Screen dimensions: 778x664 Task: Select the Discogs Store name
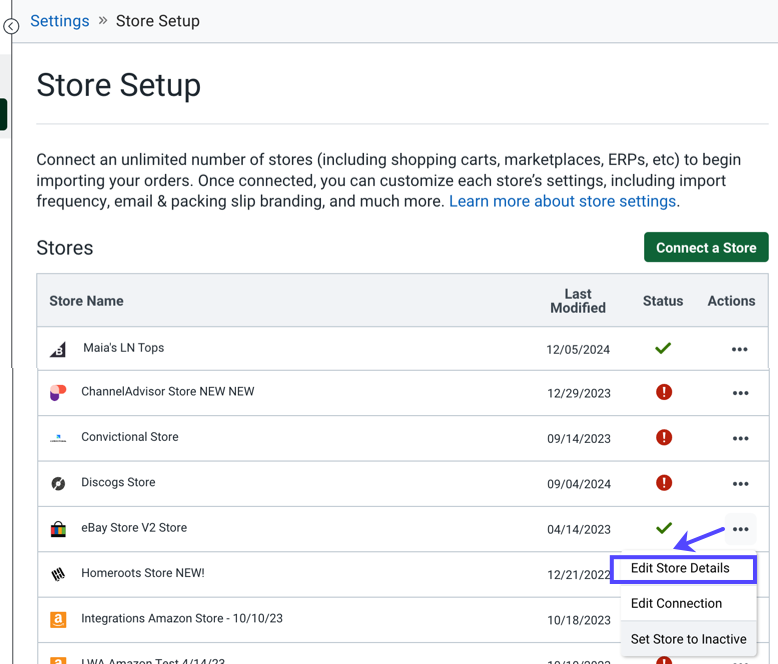pos(118,482)
